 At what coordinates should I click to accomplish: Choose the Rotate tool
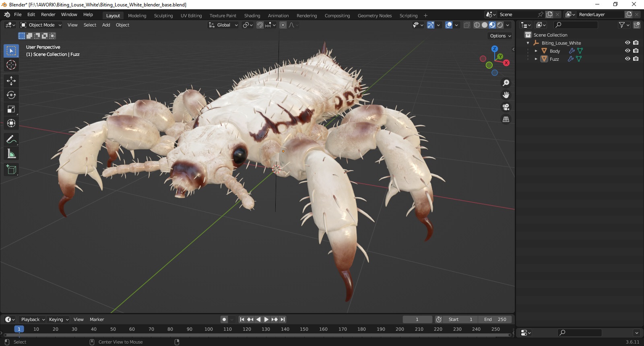pyautogui.click(x=11, y=95)
